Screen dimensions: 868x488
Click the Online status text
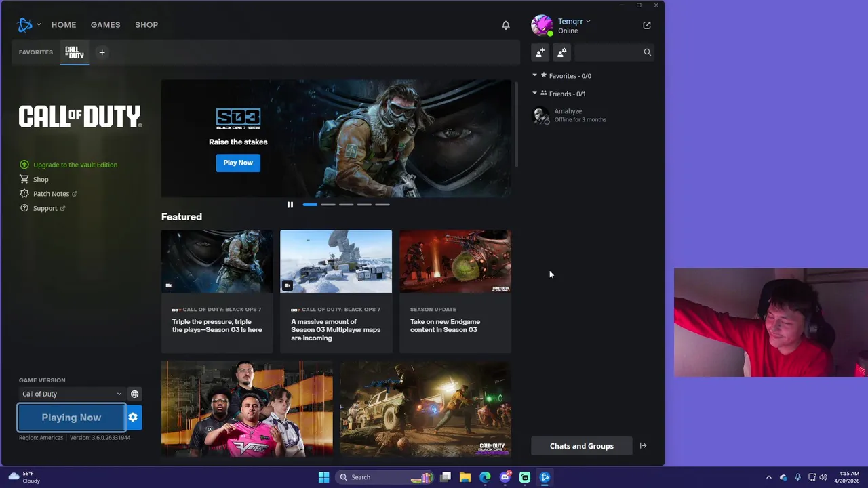pyautogui.click(x=568, y=31)
